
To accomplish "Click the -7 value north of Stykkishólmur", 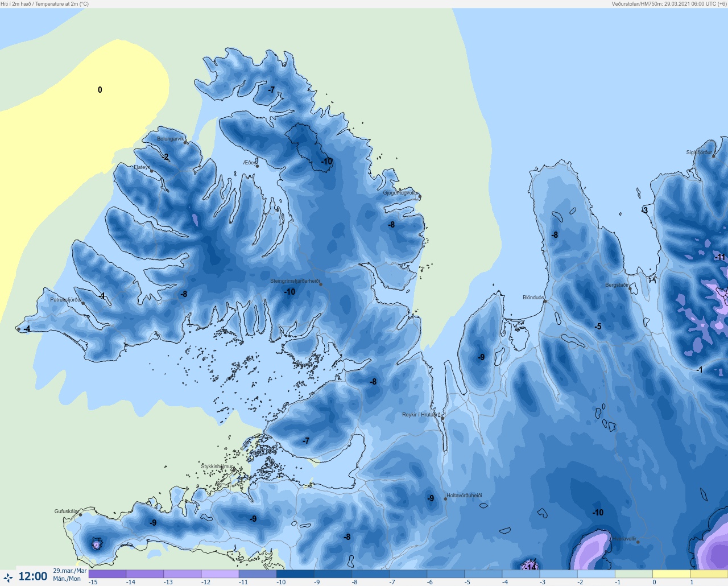I will [x=306, y=441].
